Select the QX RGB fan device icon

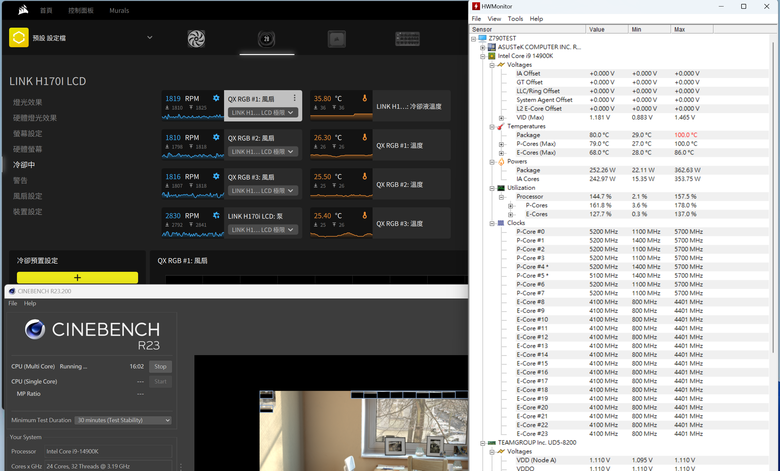tap(196, 38)
